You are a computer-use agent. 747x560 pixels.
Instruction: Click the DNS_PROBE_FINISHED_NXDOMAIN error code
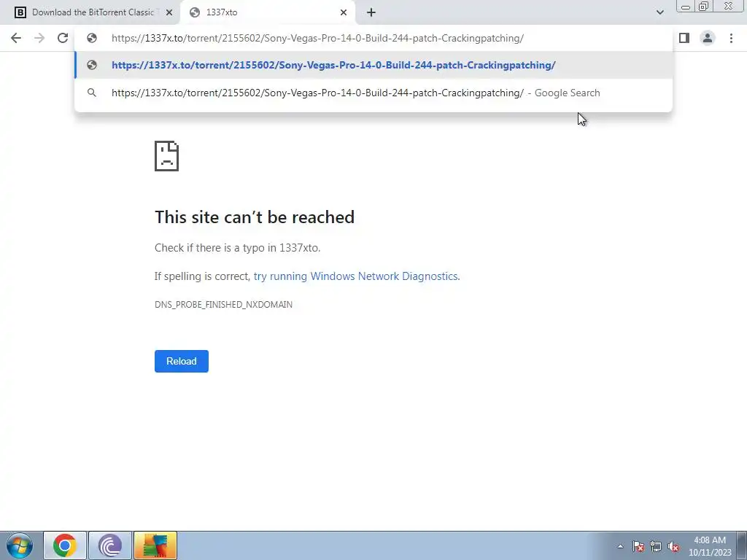[223, 305]
